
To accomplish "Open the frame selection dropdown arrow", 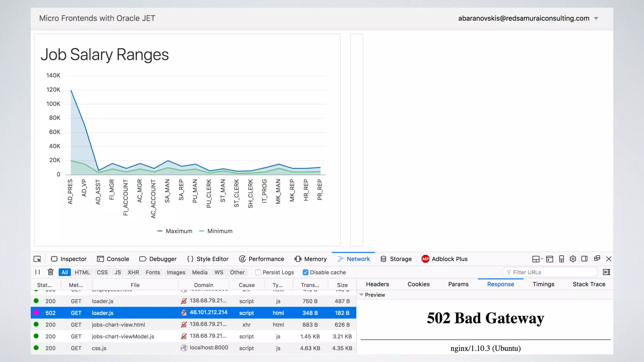I will click(541, 259).
